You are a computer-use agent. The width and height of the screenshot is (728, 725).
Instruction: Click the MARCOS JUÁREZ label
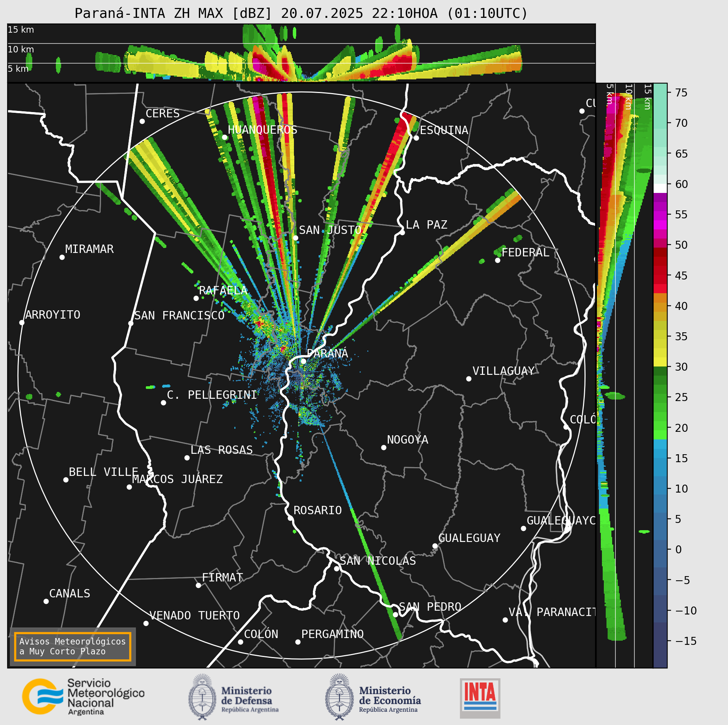tap(177, 479)
